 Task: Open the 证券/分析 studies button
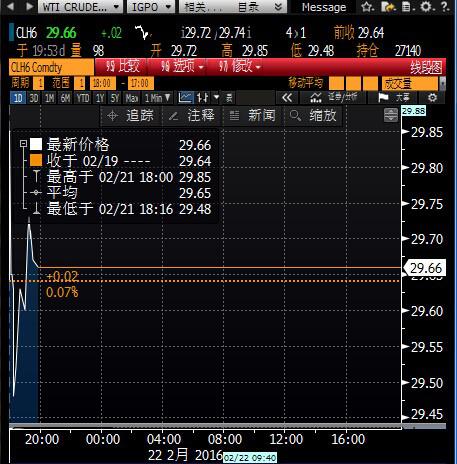[x=333, y=98]
